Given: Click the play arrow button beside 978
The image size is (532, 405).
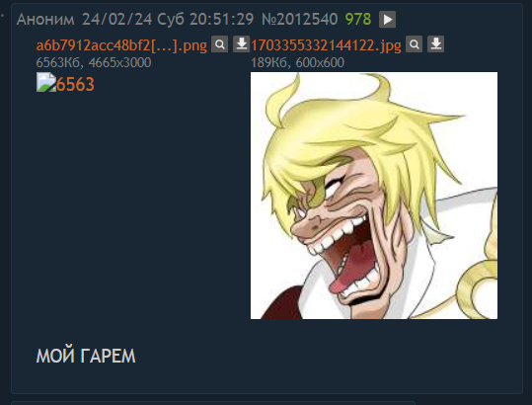Looking at the screenshot, I should point(387,20).
